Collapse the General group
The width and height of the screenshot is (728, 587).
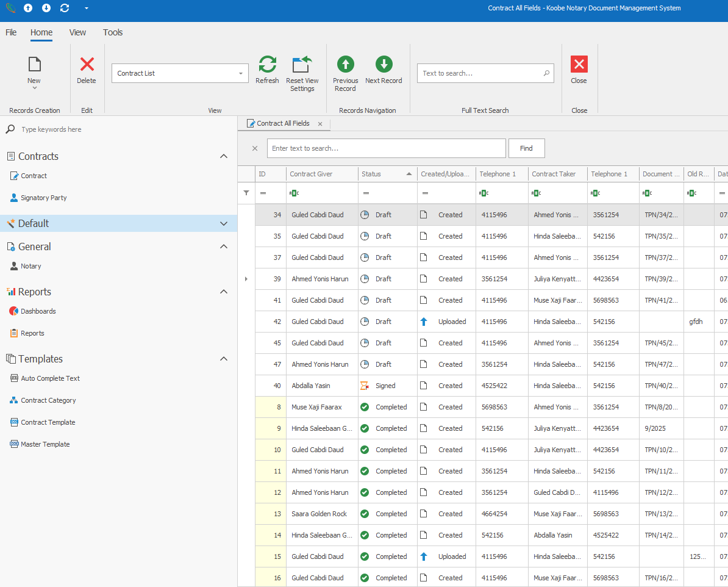coord(223,247)
